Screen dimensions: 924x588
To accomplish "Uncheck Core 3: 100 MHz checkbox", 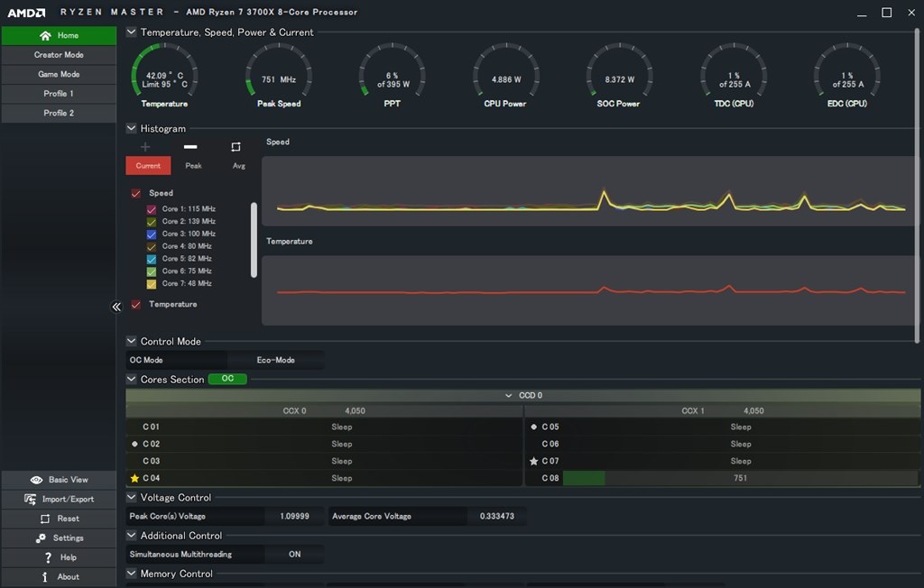I will click(152, 234).
